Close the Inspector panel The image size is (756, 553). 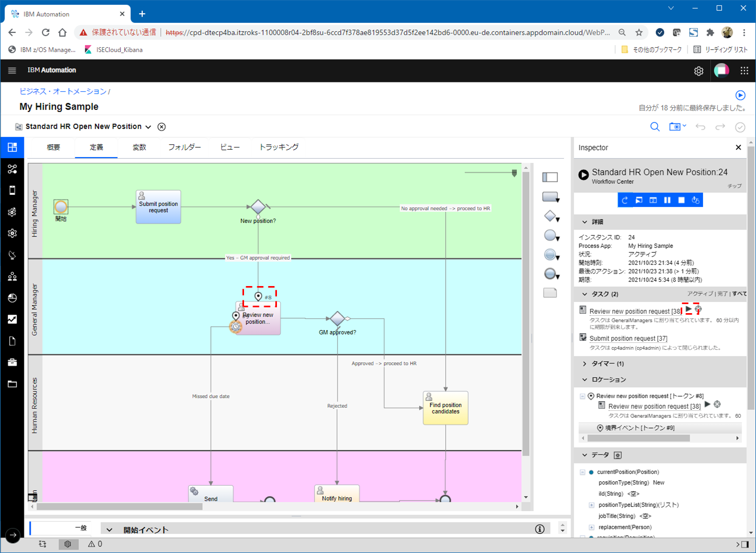(738, 148)
